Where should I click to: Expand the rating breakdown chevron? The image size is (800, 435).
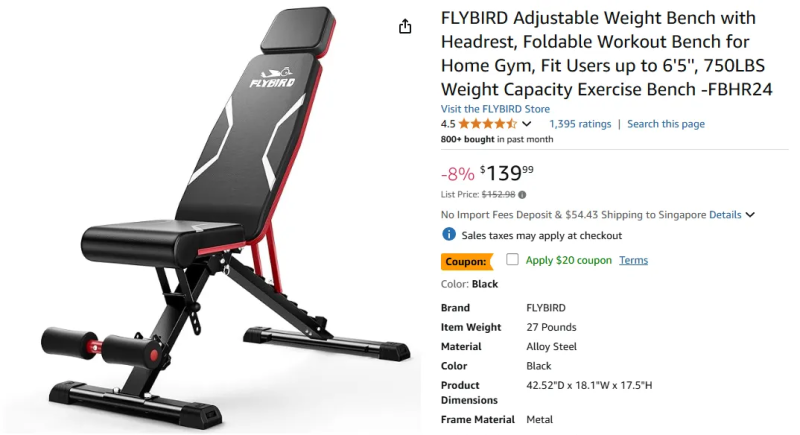click(x=527, y=124)
